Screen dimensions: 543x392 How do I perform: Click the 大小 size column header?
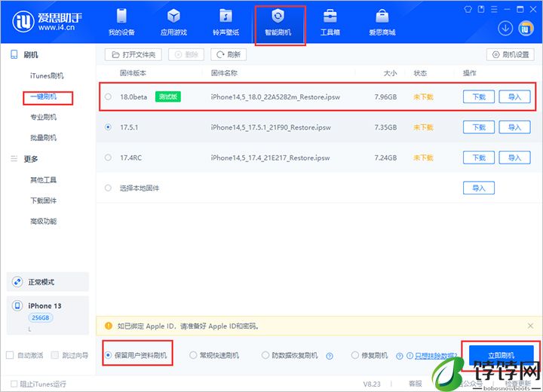[x=390, y=73]
